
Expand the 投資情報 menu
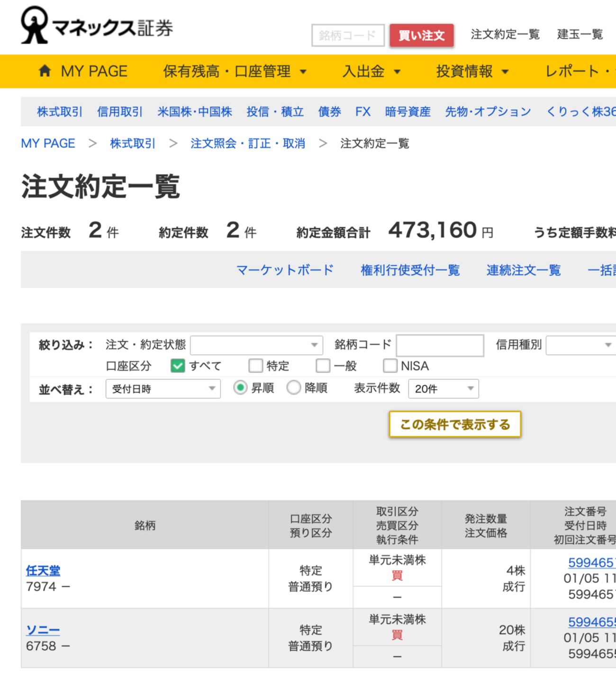click(472, 72)
